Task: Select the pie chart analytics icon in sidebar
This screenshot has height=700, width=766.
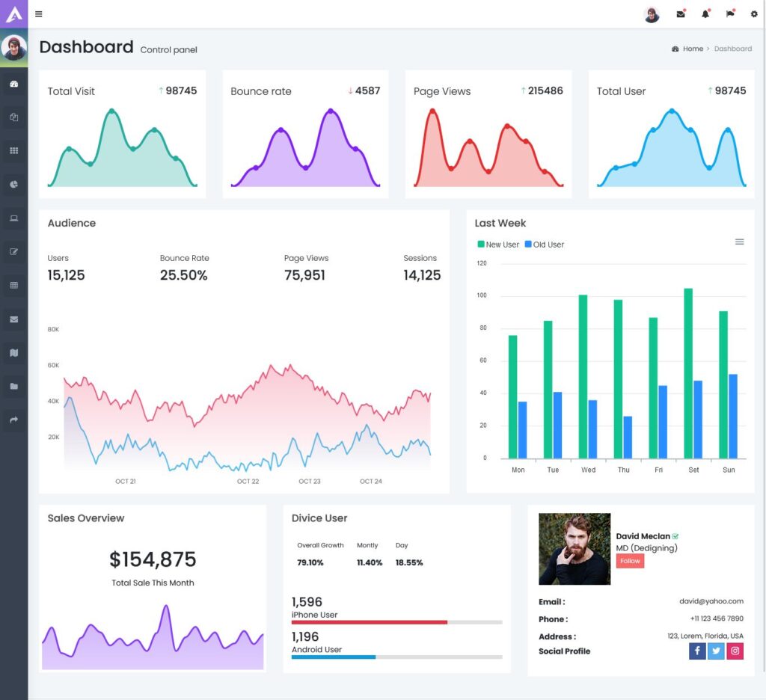Action: pyautogui.click(x=15, y=184)
